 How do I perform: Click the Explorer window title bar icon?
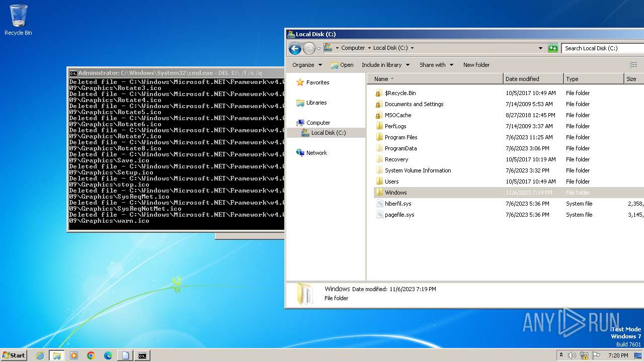[x=291, y=34]
